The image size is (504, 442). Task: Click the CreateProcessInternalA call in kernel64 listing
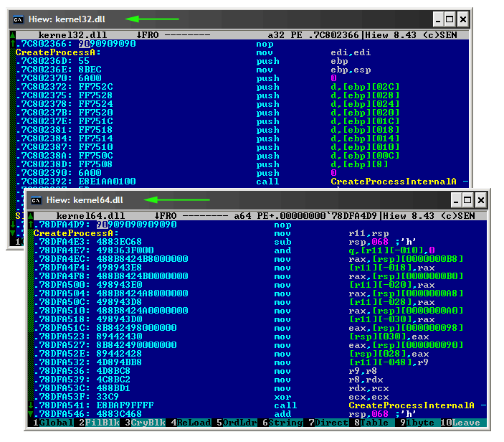409,405
